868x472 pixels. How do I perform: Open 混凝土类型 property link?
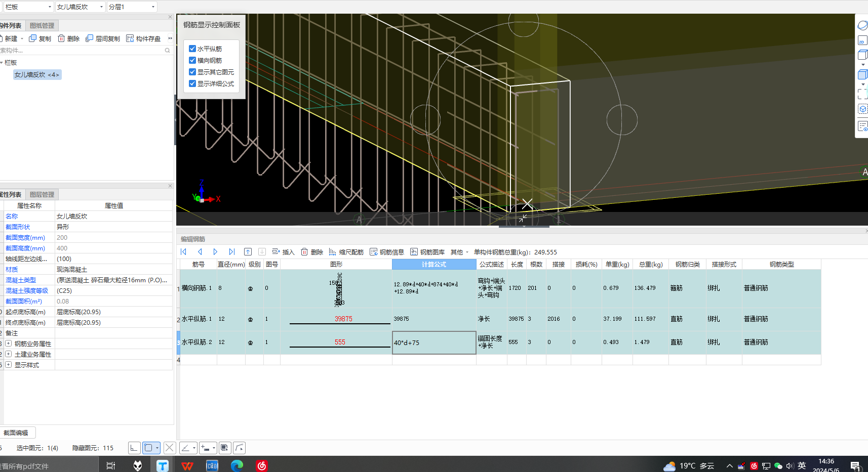21,280
